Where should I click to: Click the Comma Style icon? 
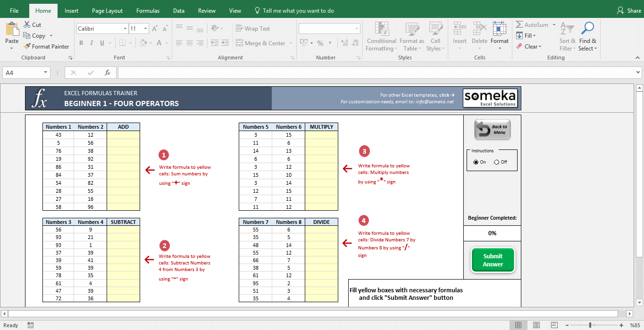[331, 43]
